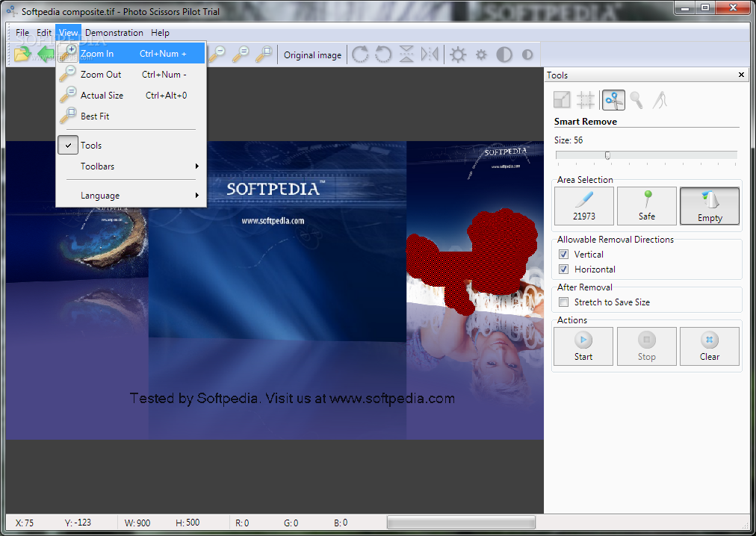
Task: Rotate image counterclockwise
Action: (x=383, y=54)
